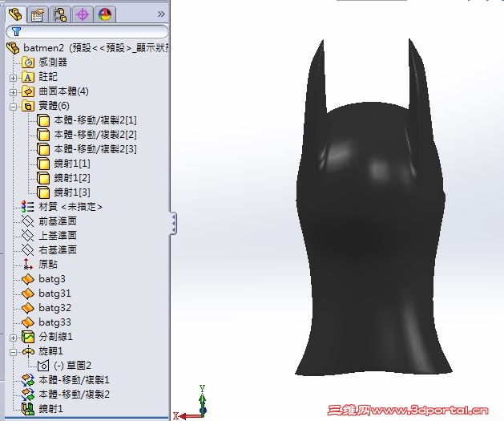Select the batg31 surface feature
The image size is (504, 421).
pos(54,293)
